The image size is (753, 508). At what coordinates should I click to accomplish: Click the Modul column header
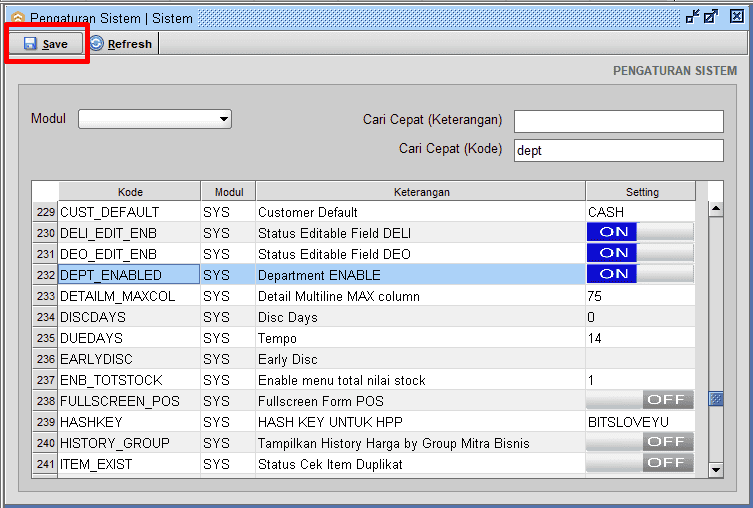[229, 192]
